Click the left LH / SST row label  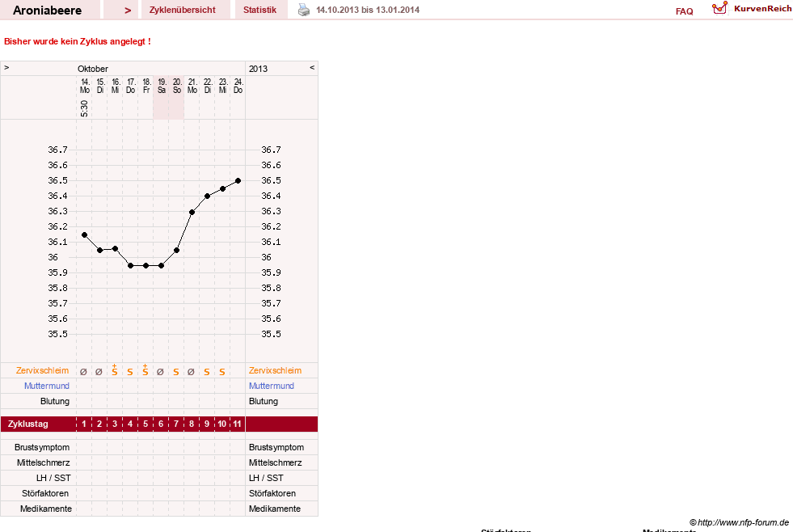[53, 477]
